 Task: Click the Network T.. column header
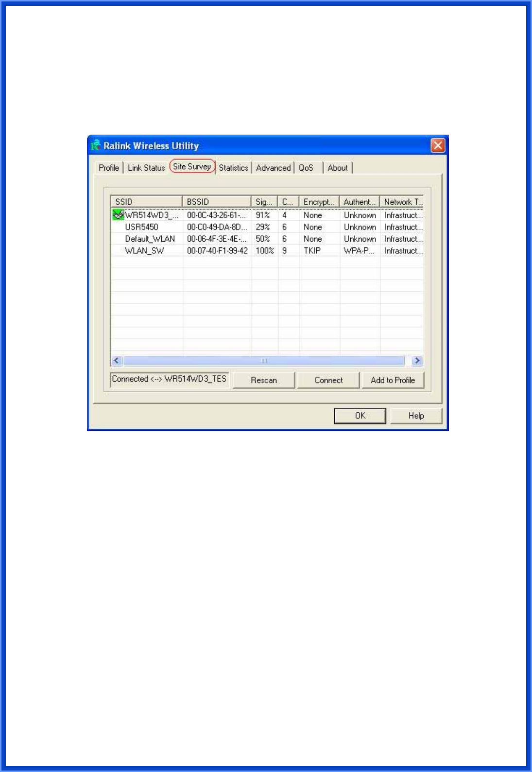pos(402,202)
